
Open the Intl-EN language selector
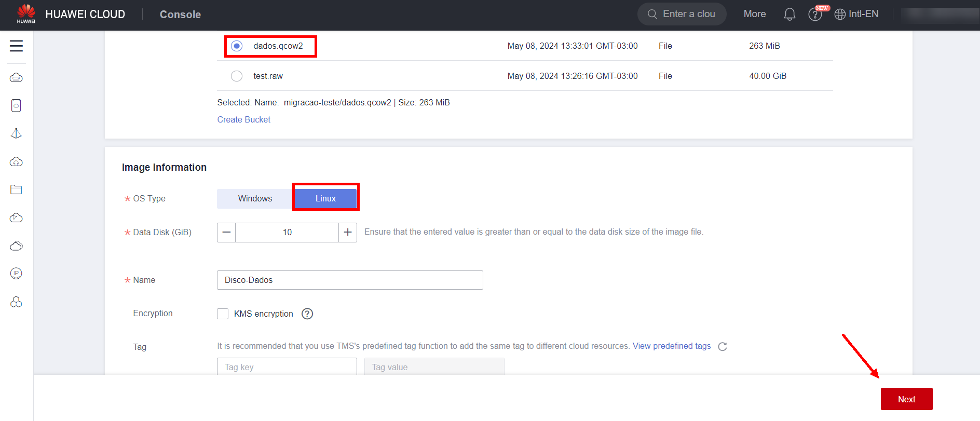coord(856,15)
